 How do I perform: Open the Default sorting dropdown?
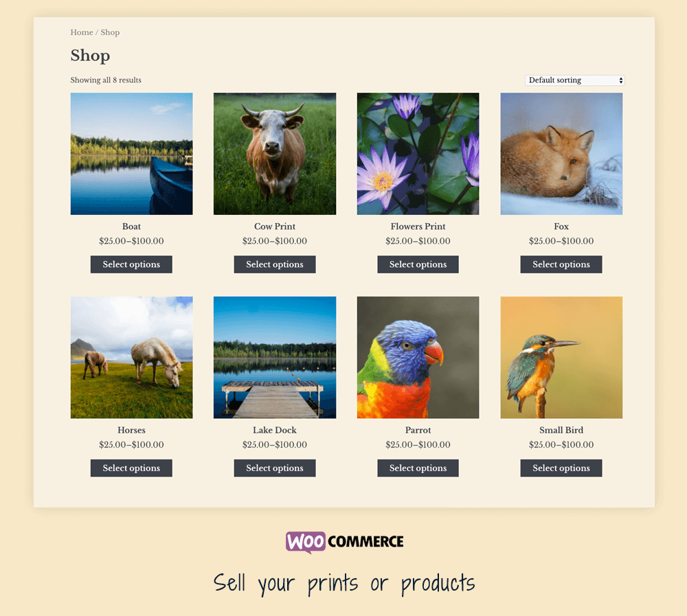pyautogui.click(x=574, y=80)
